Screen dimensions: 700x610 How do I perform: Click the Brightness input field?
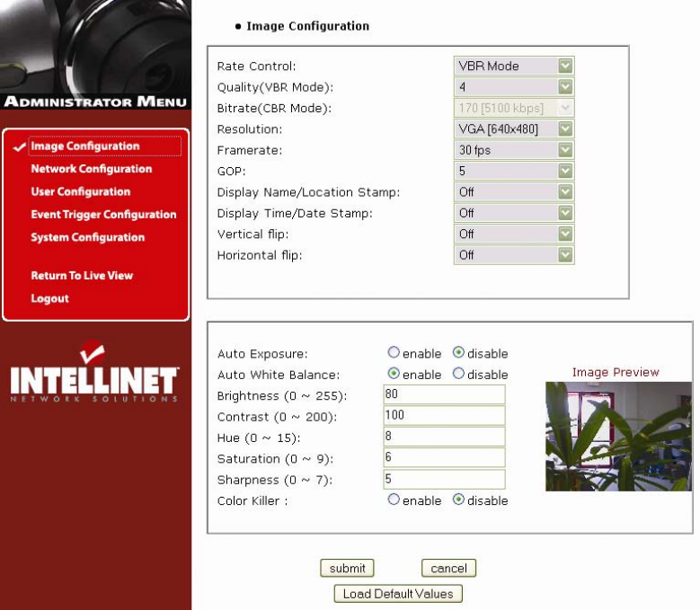444,394
